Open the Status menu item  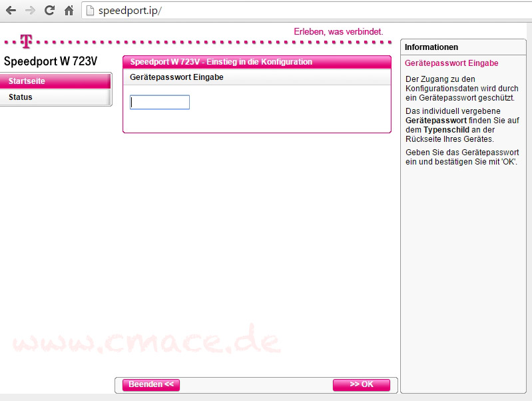(55, 97)
